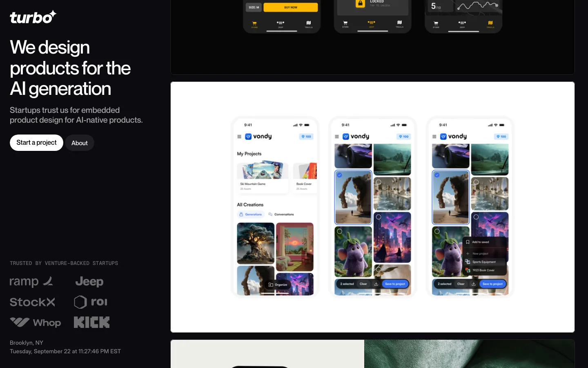The image size is (588, 368).
Task: Choose 1923 Book Cover in the popup menu
Action: (485, 270)
